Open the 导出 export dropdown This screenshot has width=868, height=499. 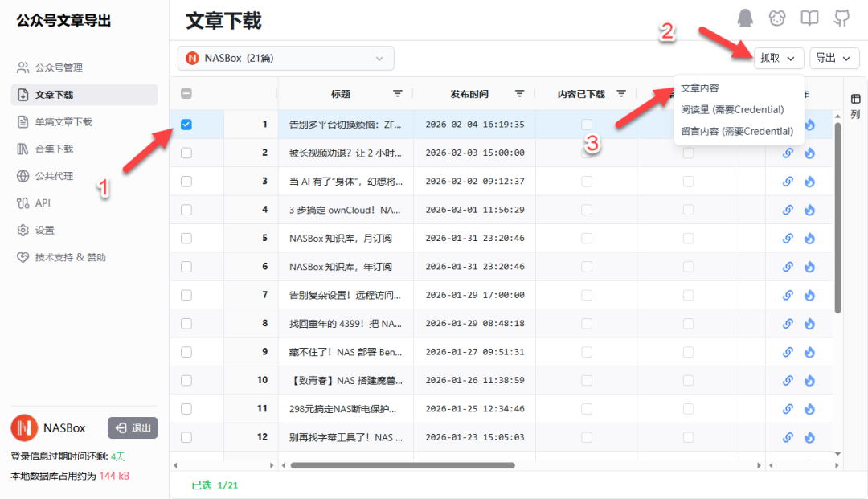coord(833,58)
